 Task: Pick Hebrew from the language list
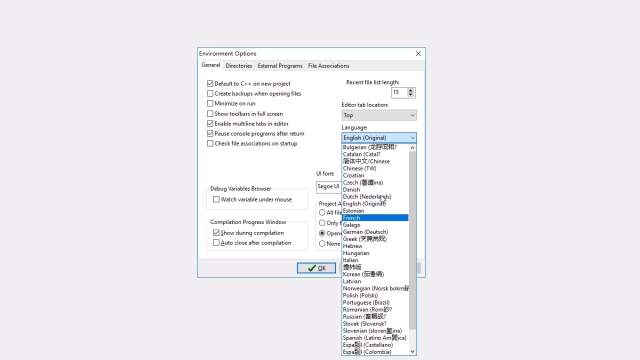375,246
